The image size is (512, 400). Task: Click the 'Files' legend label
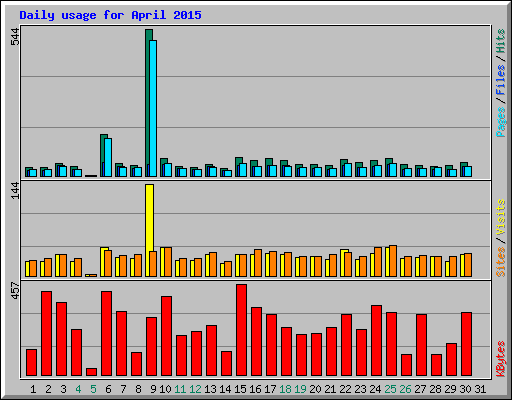pos(501,80)
